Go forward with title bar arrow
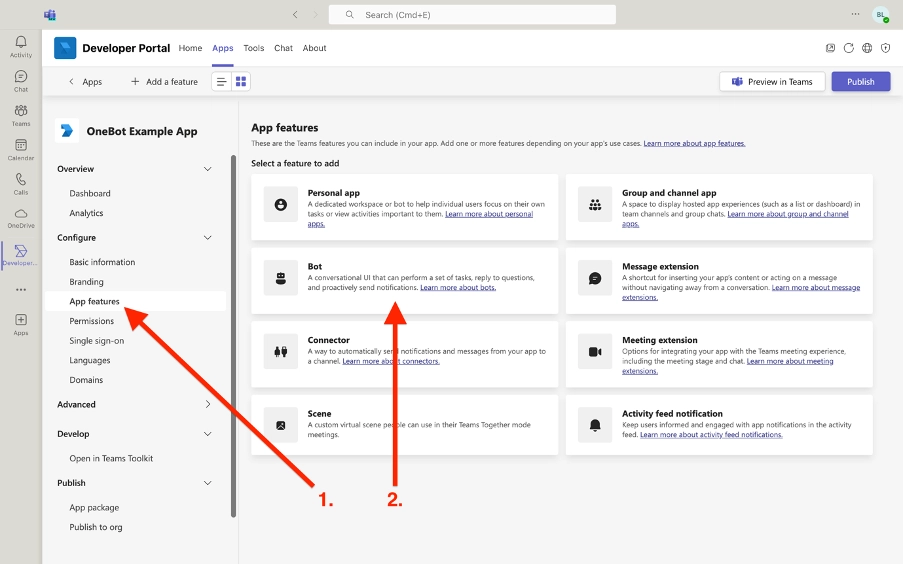 click(315, 14)
